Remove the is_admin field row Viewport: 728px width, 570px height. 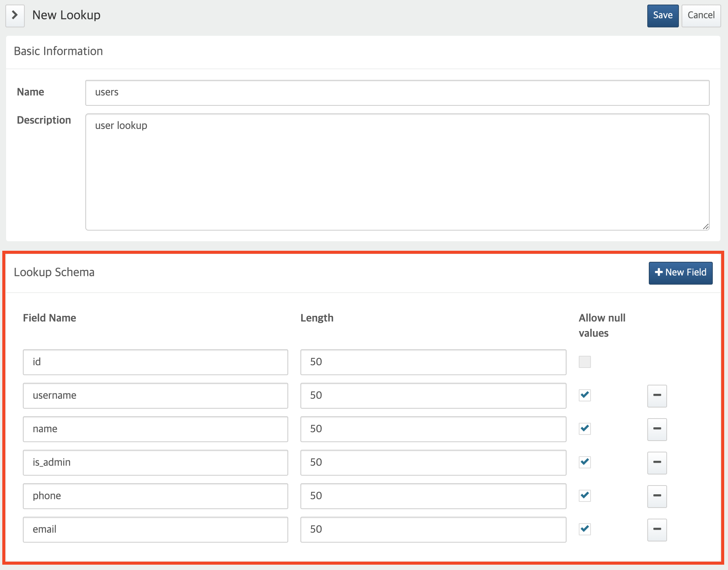tap(657, 463)
